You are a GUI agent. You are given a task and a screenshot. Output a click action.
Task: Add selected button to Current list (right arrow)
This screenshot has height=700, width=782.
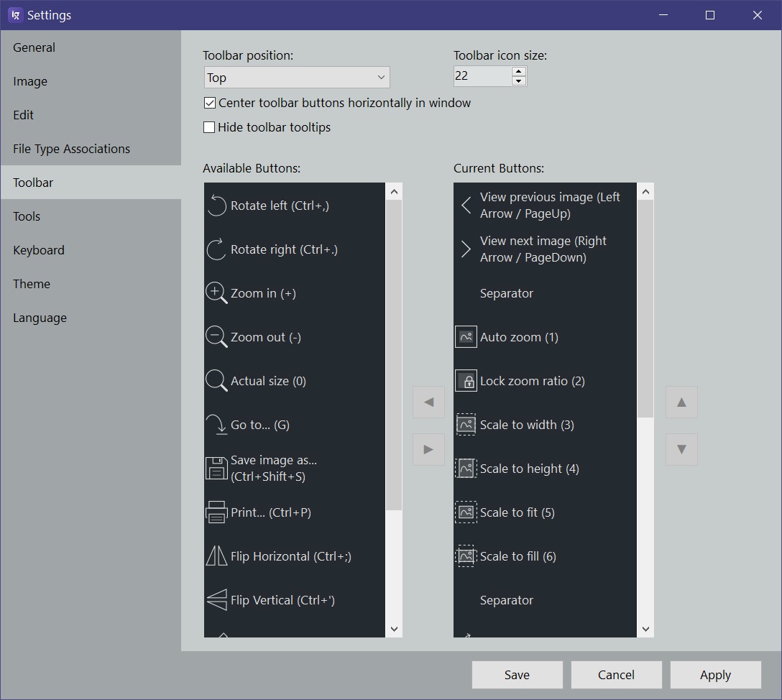pos(428,449)
